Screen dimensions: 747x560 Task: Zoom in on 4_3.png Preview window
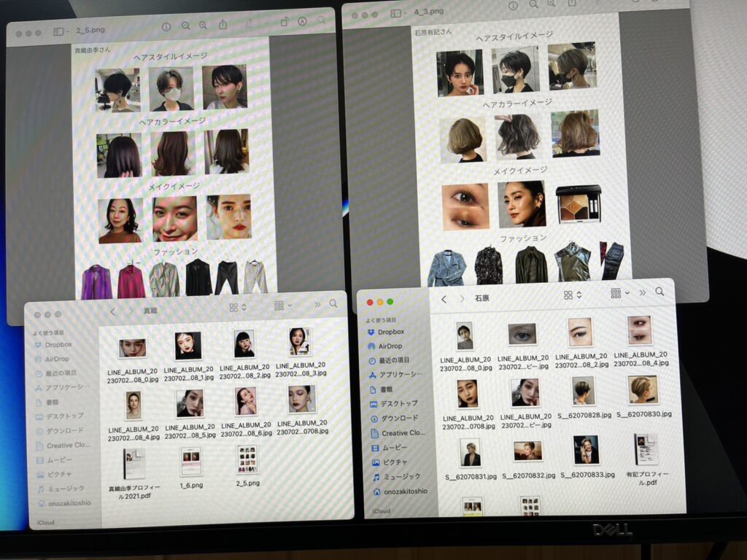(x=551, y=4)
